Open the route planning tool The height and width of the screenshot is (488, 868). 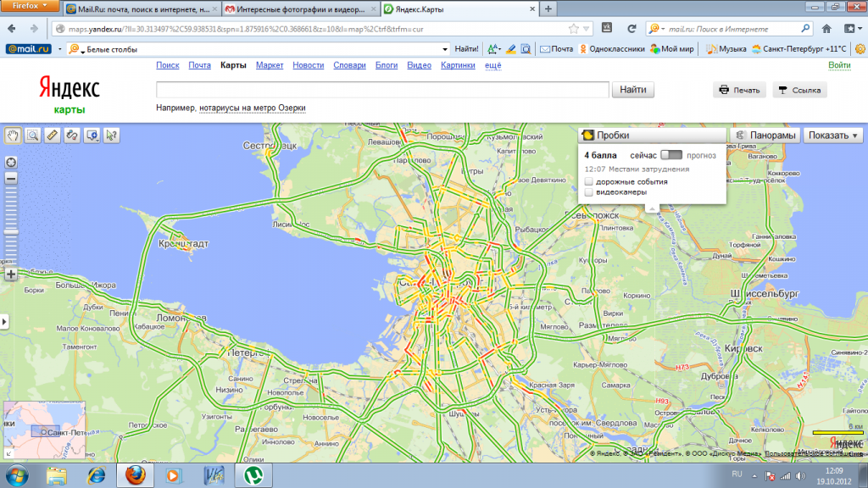[x=72, y=136]
